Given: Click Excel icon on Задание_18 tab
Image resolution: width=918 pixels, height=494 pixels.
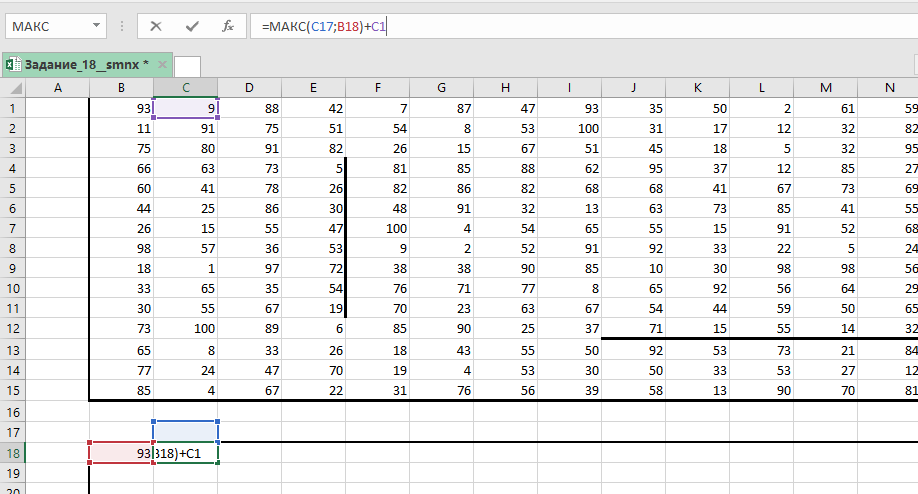Looking at the screenshot, I should tap(13, 65).
